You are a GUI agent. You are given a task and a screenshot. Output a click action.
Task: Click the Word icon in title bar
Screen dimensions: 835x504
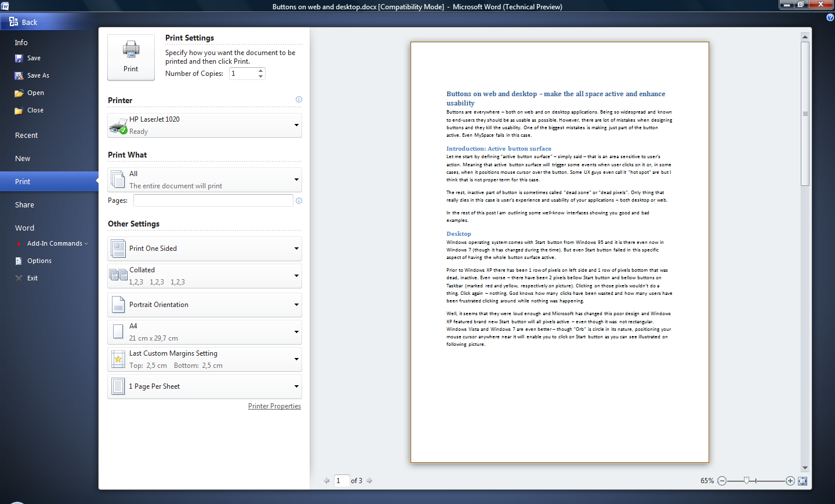[5, 6]
